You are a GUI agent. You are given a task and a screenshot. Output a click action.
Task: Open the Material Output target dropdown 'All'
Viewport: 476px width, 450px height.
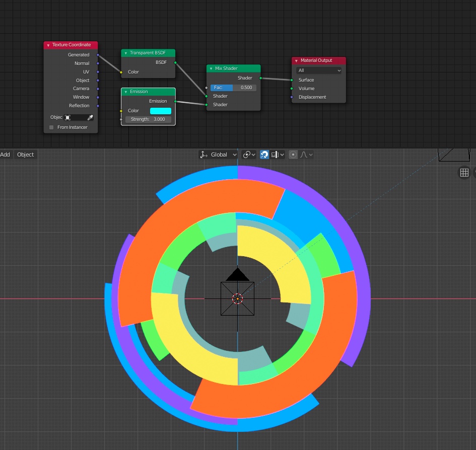coord(319,70)
